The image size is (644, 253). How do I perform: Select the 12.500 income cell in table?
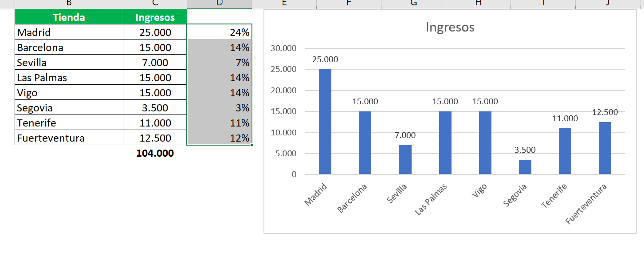(x=155, y=138)
